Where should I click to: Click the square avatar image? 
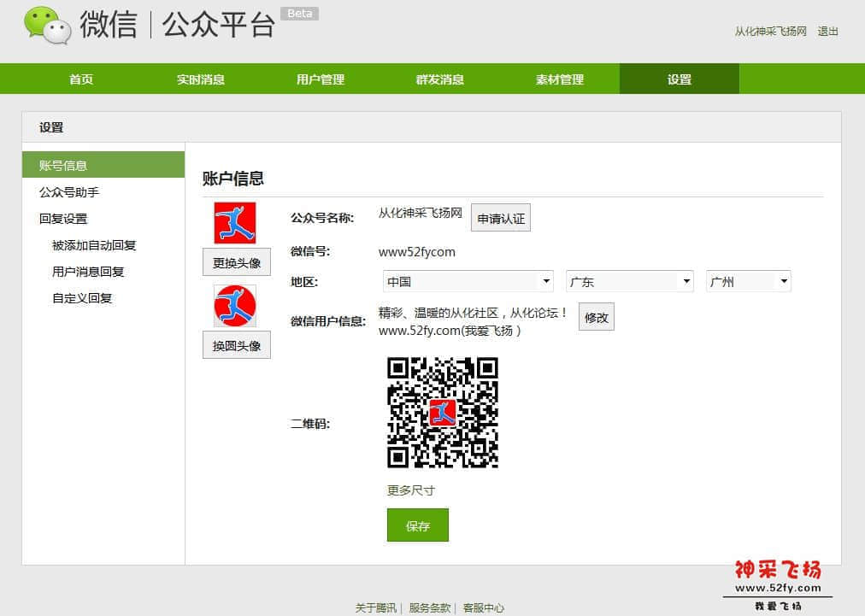[235, 223]
